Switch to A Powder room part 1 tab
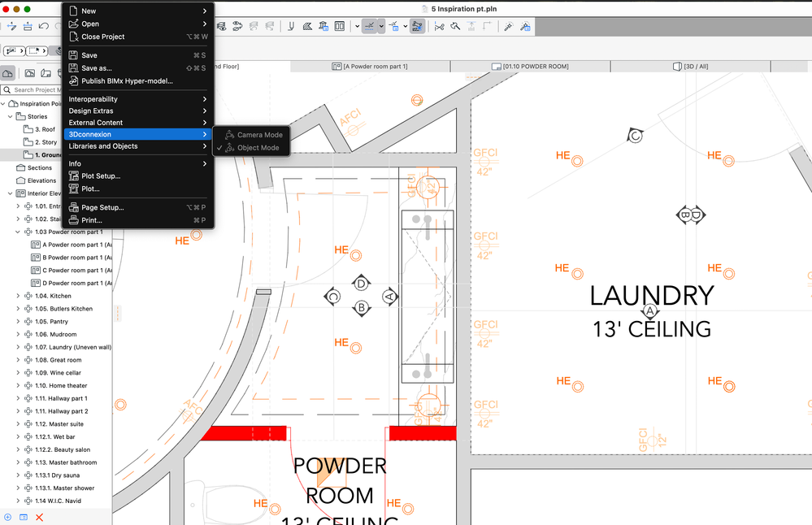The image size is (812, 525). coord(370,67)
